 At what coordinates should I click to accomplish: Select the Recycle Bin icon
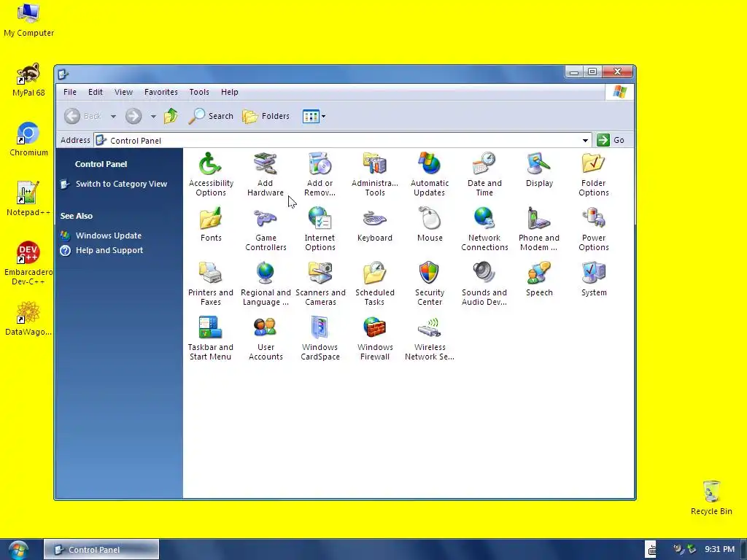click(x=711, y=497)
